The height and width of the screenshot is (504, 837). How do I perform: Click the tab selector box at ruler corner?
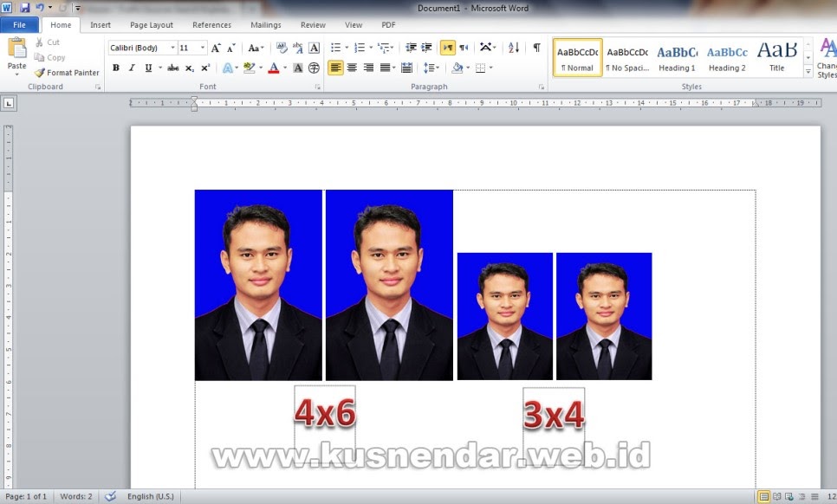[9, 103]
